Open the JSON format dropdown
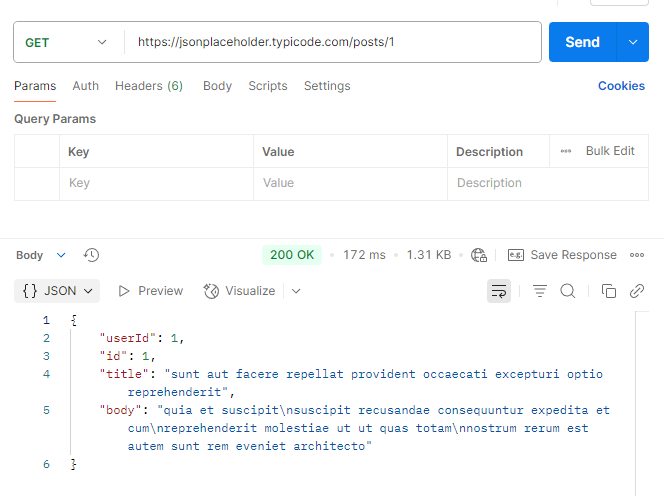Viewport: 664px width, 496px height. (x=57, y=291)
